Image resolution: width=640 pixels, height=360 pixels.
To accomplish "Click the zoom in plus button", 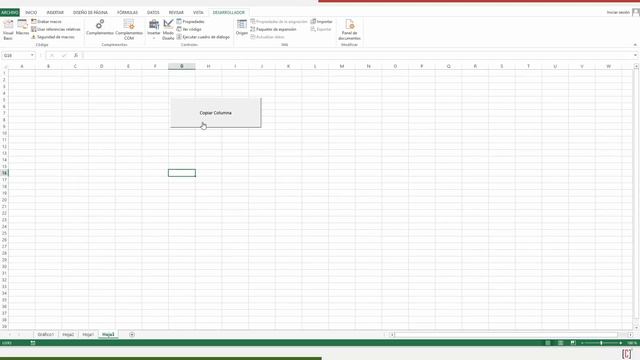I will pyautogui.click(x=621, y=343).
